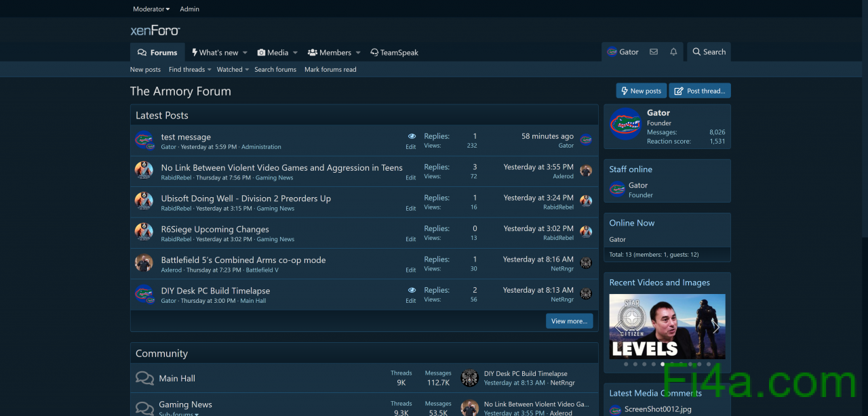Expand the What's new dropdown arrow
868x416 pixels.
pyautogui.click(x=245, y=53)
